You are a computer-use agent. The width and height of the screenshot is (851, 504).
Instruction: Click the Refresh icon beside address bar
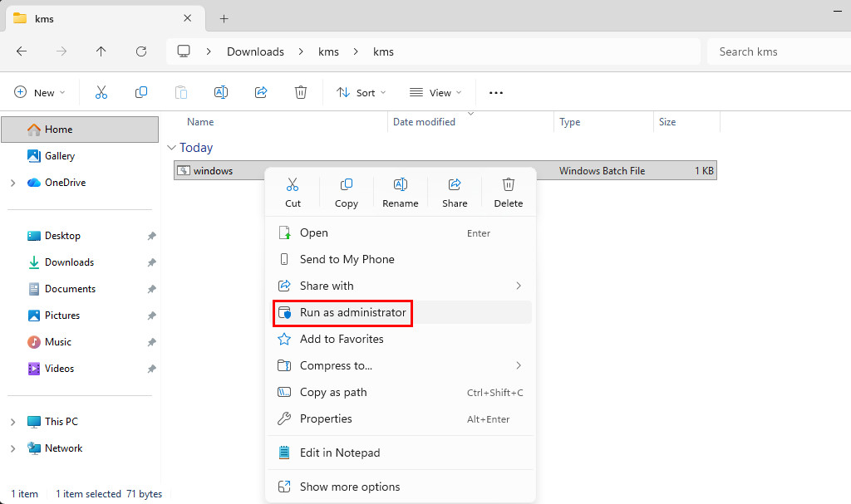[x=140, y=51]
